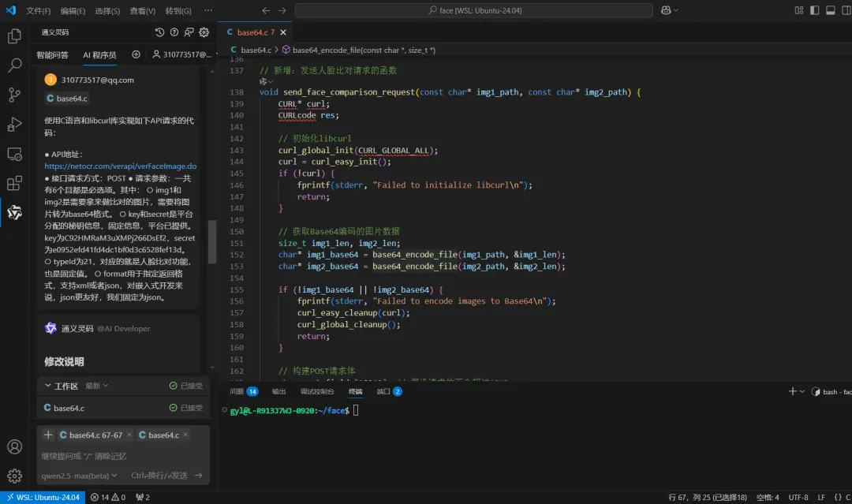Click the chat input field placeholder
This screenshot has width=852, height=504.
pyautogui.click(x=84, y=456)
